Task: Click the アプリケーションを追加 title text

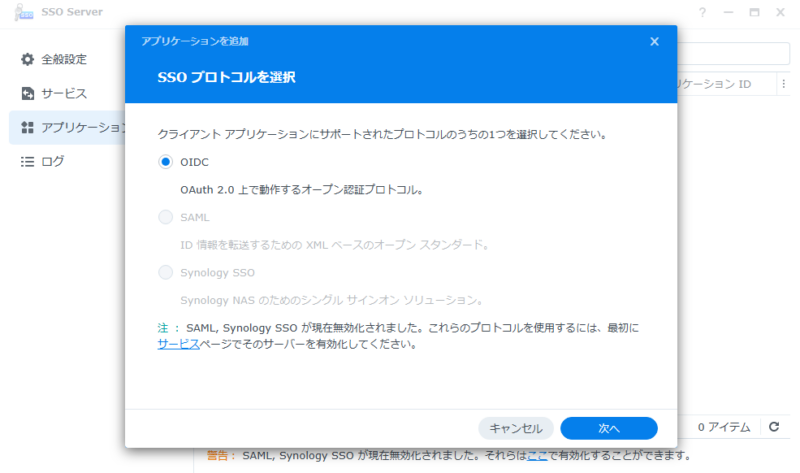Action: [195, 41]
